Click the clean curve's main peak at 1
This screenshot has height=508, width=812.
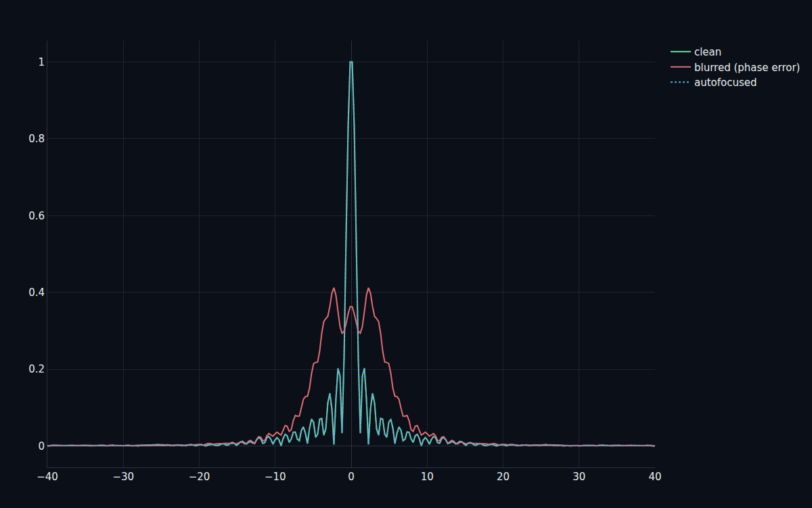point(351,62)
